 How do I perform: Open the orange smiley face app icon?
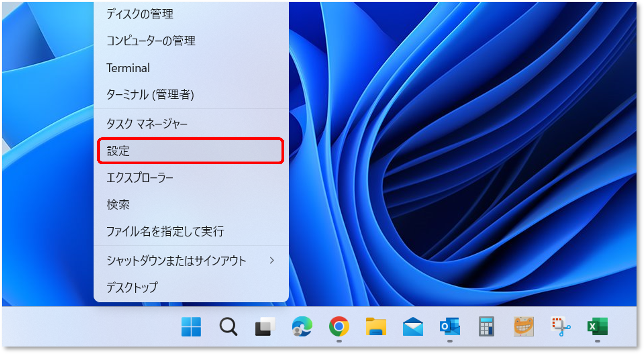tap(524, 327)
